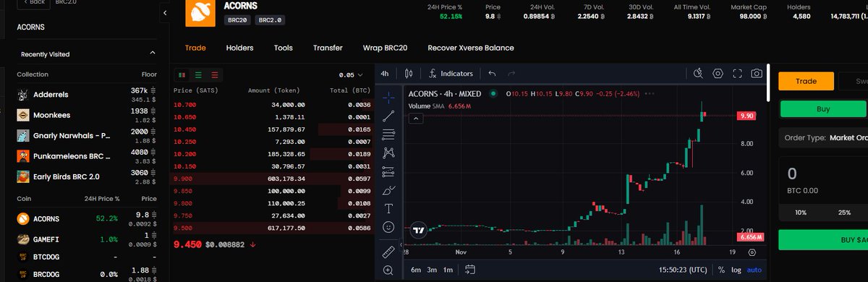This screenshot has height=282, width=868.
Task: Open the forecasting and measurement tools
Action: 388,171
